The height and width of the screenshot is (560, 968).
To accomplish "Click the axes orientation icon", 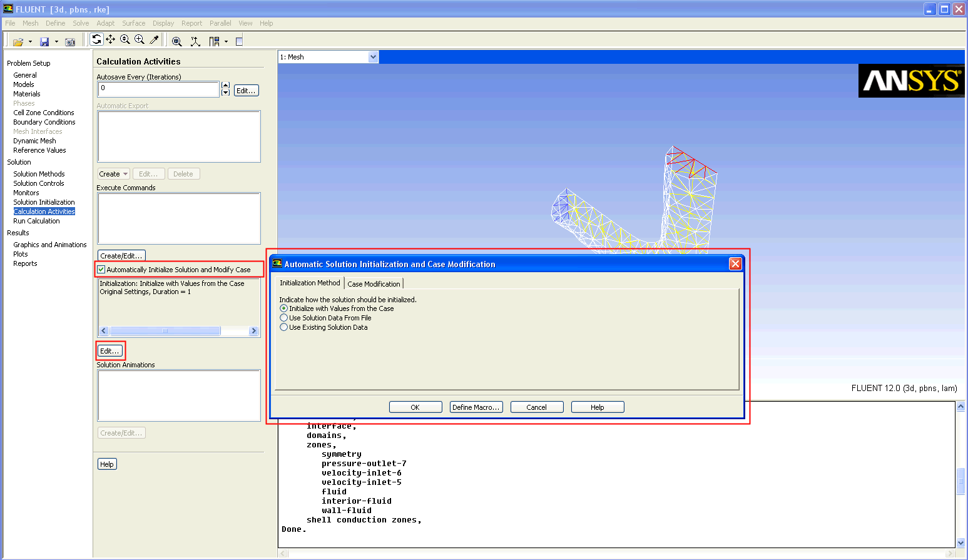I will [195, 41].
